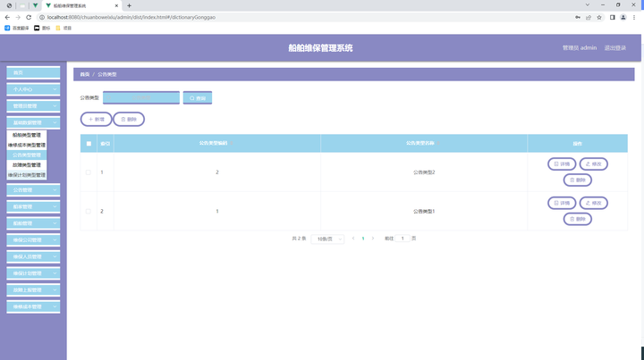
Task: Select 故障类型管理 submenu item
Action: point(27,165)
